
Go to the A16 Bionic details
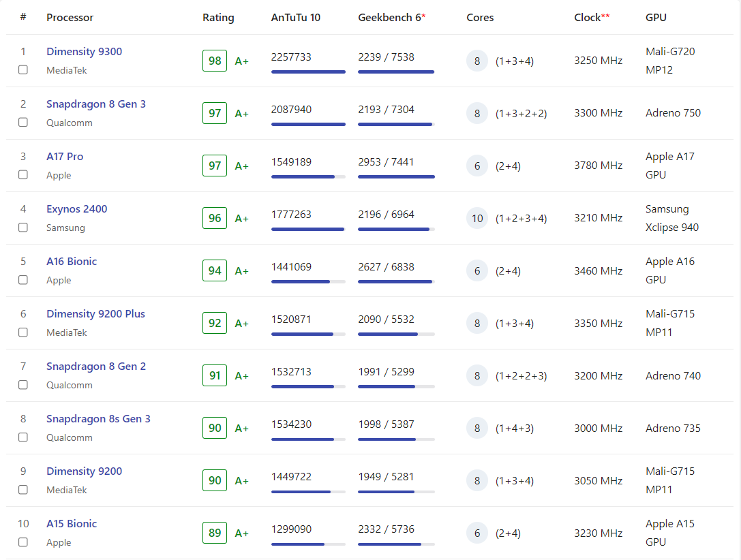tap(72, 262)
